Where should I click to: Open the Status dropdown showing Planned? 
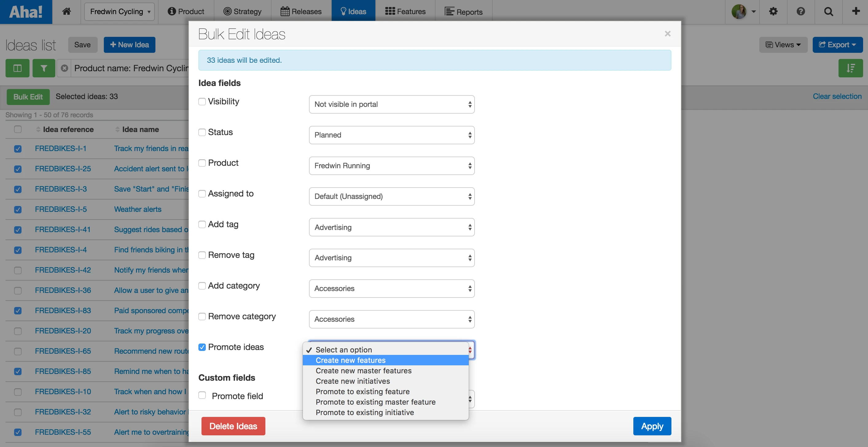(392, 135)
